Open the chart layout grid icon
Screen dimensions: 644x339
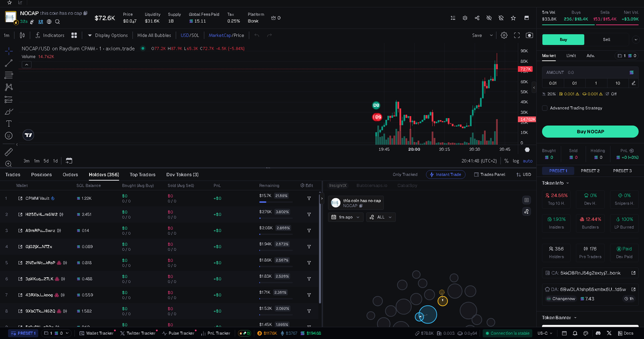[75, 35]
